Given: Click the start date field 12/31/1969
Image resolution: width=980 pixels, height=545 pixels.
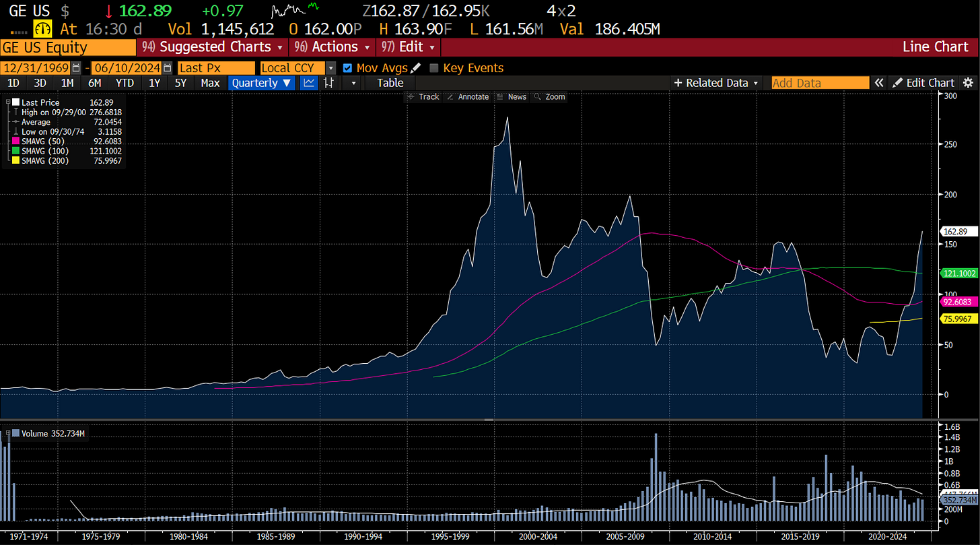Looking at the screenshot, I should 36,68.
